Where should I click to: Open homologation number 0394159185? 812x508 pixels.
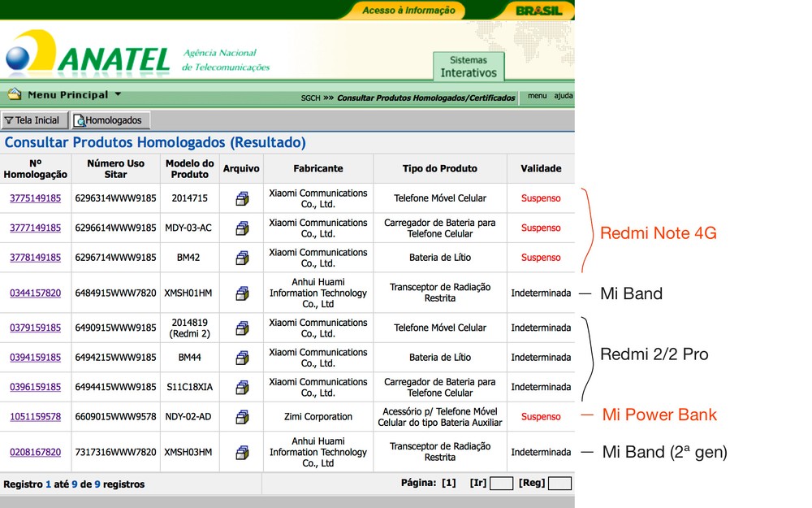(x=35, y=358)
